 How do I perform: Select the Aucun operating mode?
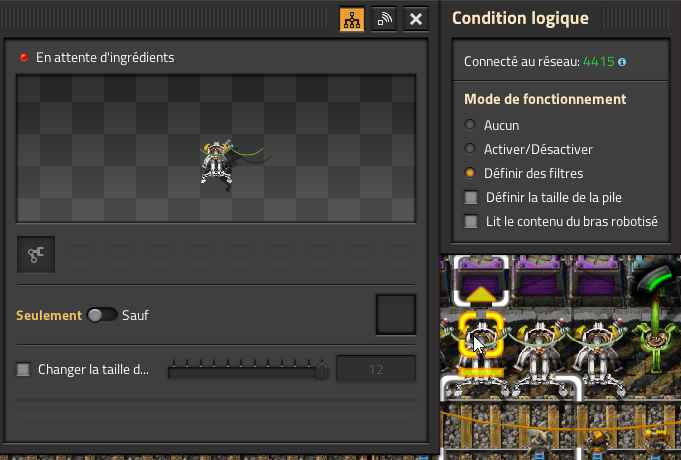click(x=470, y=125)
